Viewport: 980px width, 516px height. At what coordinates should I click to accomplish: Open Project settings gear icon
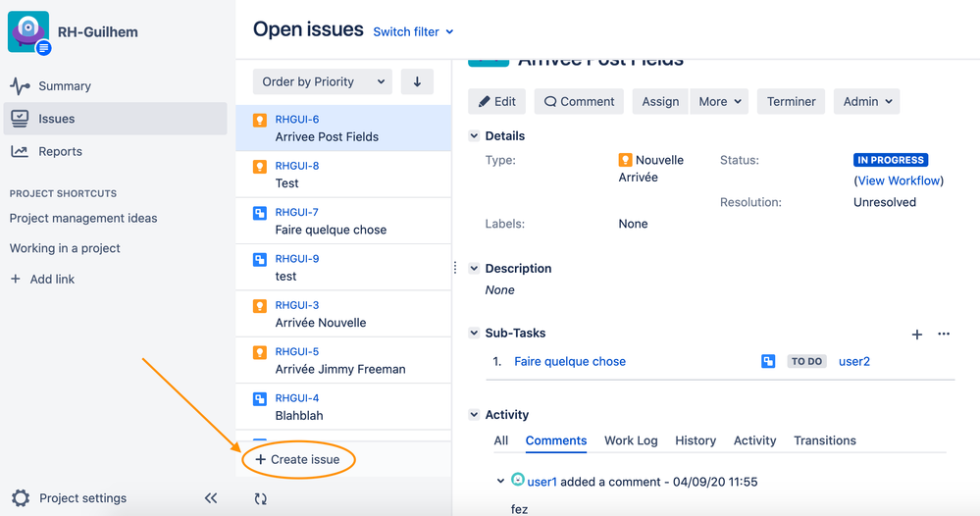[x=21, y=498]
